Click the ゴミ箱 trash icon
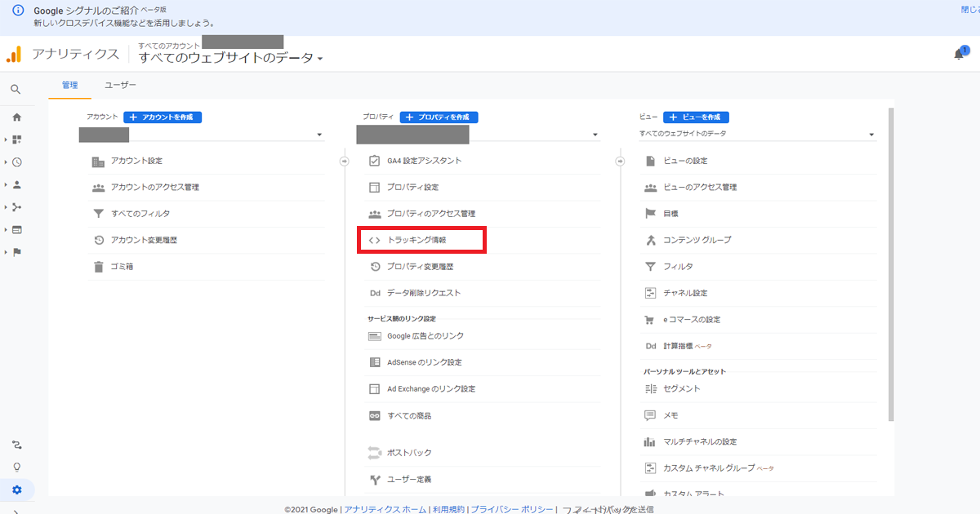The height and width of the screenshot is (514, 980). [x=98, y=266]
